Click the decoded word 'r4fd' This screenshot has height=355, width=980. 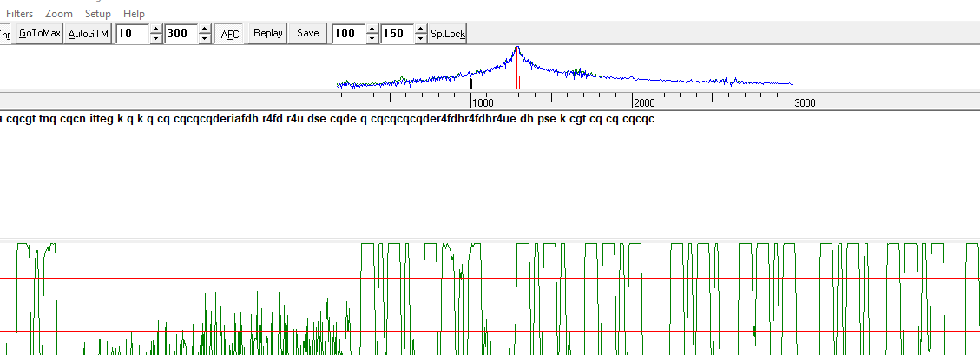tap(273, 119)
